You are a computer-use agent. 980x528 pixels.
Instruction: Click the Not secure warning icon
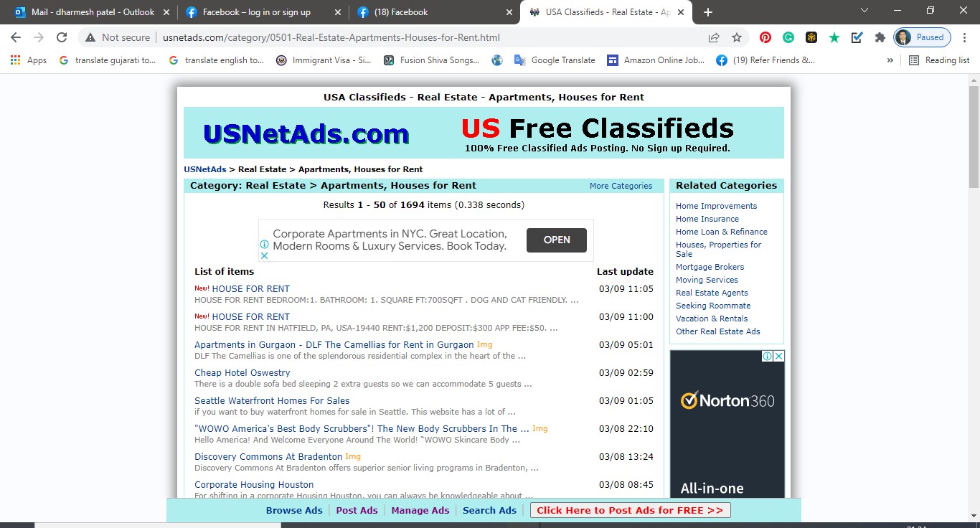(90, 37)
